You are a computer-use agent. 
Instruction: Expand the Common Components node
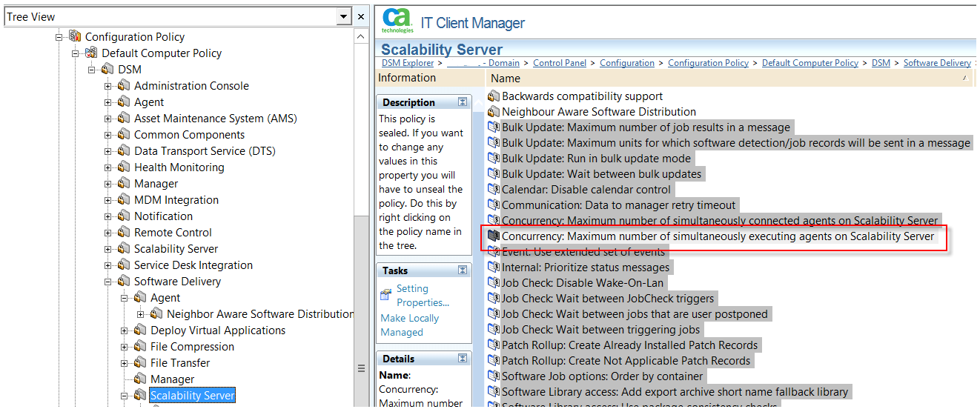[107, 135]
